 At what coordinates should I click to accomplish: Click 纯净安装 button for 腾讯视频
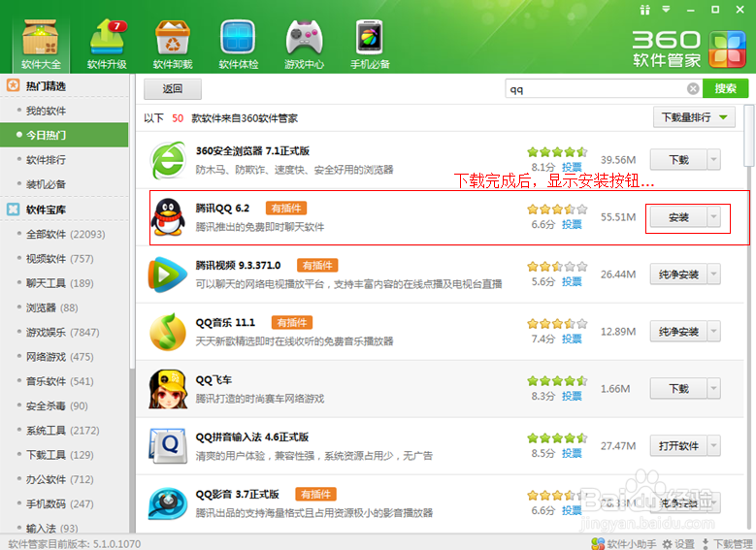(678, 275)
